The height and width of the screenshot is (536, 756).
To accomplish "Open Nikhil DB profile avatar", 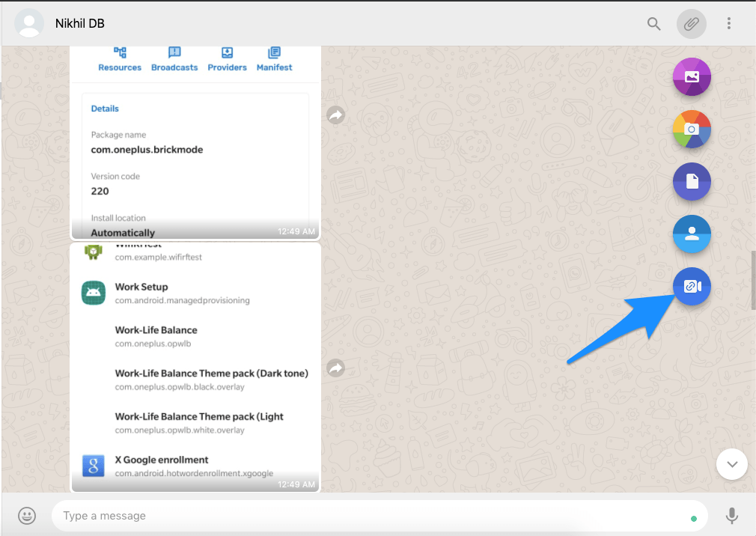I will [x=29, y=23].
